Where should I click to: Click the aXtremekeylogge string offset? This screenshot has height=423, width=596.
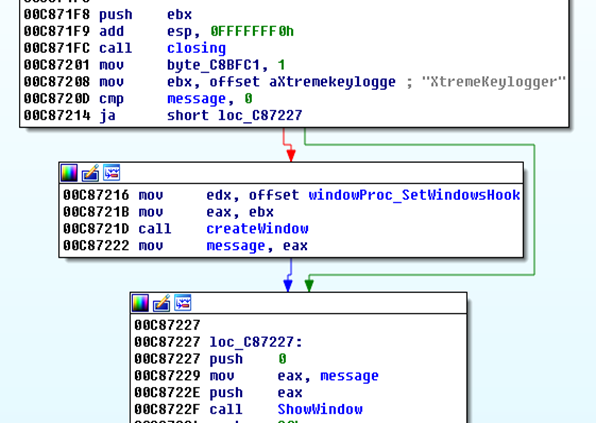click(x=332, y=82)
